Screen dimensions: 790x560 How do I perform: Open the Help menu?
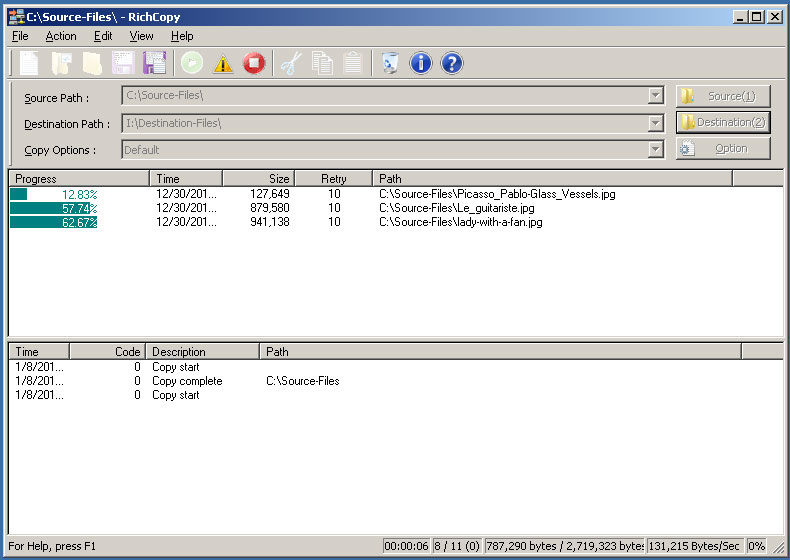coord(182,36)
